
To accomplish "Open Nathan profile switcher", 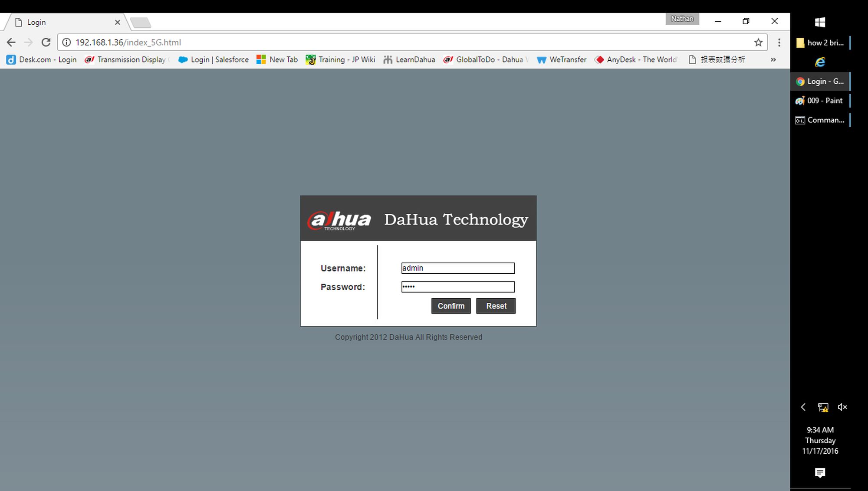I will 682,19.
